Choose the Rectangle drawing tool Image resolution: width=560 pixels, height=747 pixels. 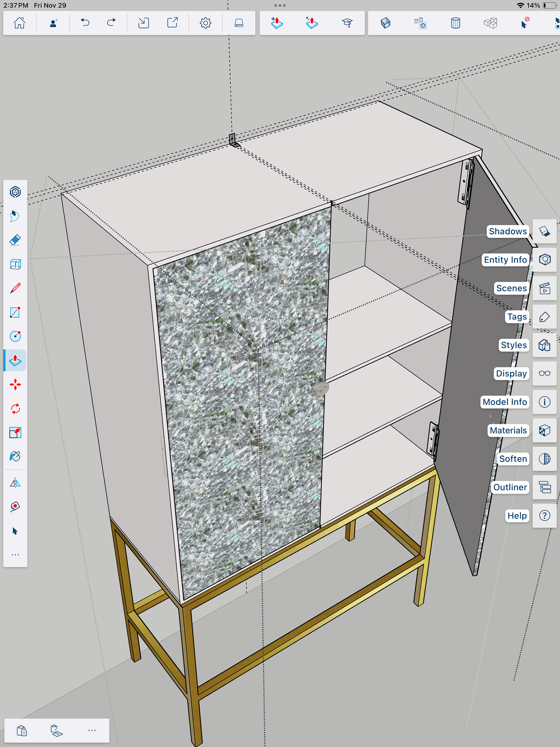click(x=15, y=312)
